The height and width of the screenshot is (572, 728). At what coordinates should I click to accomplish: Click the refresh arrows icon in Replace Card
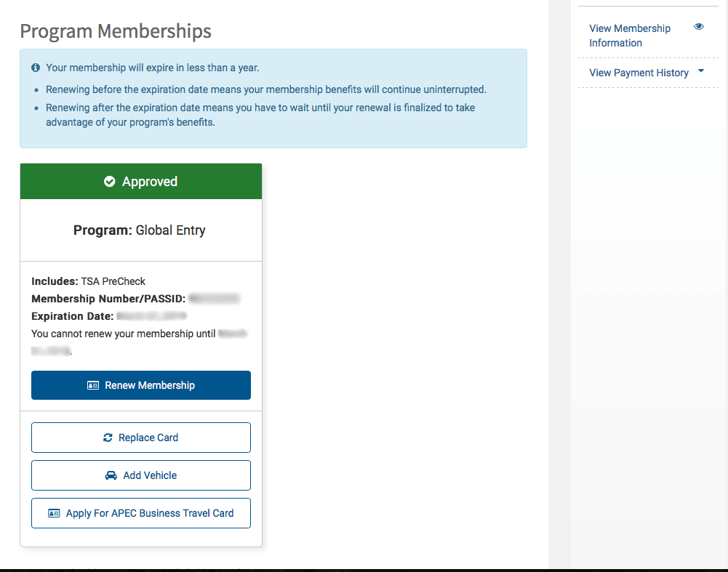[108, 438]
